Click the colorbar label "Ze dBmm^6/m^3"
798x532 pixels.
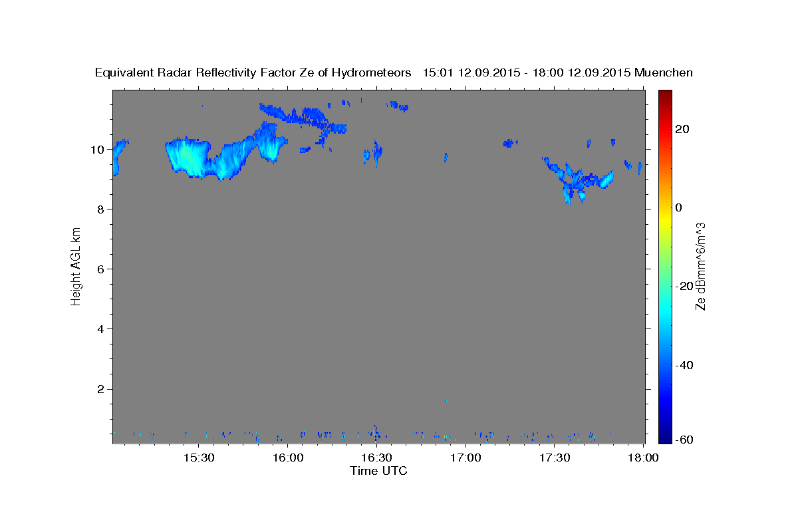click(700, 266)
